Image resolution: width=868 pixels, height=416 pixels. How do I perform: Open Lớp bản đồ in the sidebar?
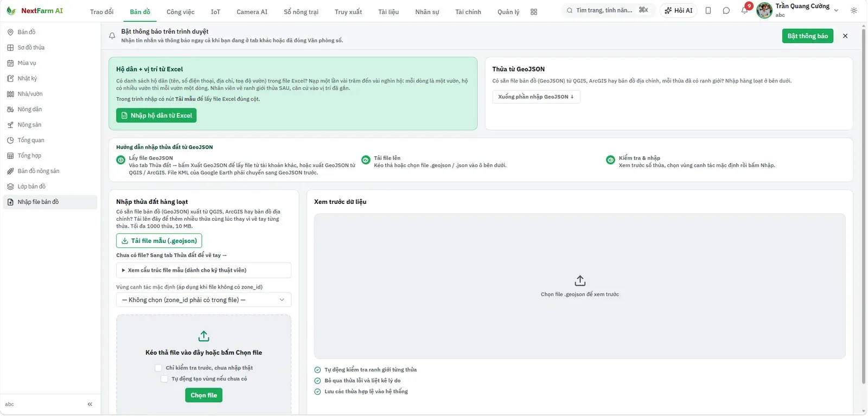50,187
